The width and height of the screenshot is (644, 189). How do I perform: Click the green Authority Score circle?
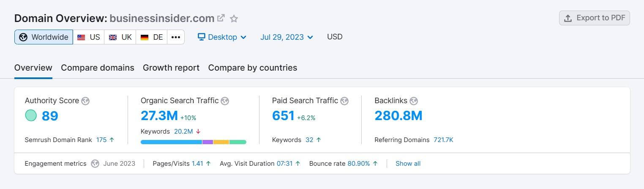point(31,115)
